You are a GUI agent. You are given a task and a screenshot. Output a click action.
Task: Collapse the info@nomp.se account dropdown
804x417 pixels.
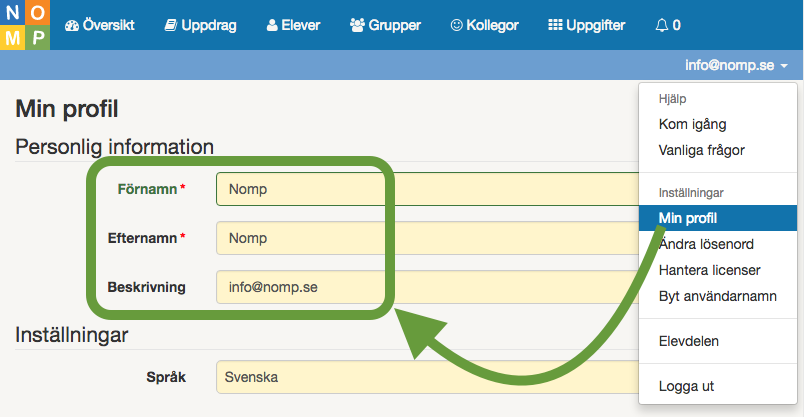(x=736, y=65)
